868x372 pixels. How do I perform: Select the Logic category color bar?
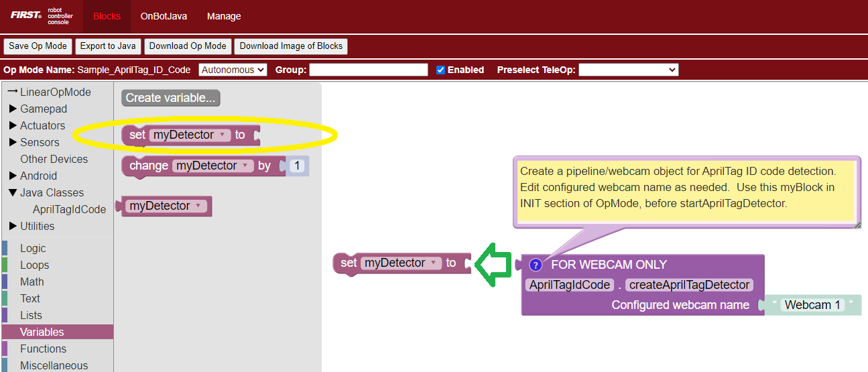click(x=5, y=248)
